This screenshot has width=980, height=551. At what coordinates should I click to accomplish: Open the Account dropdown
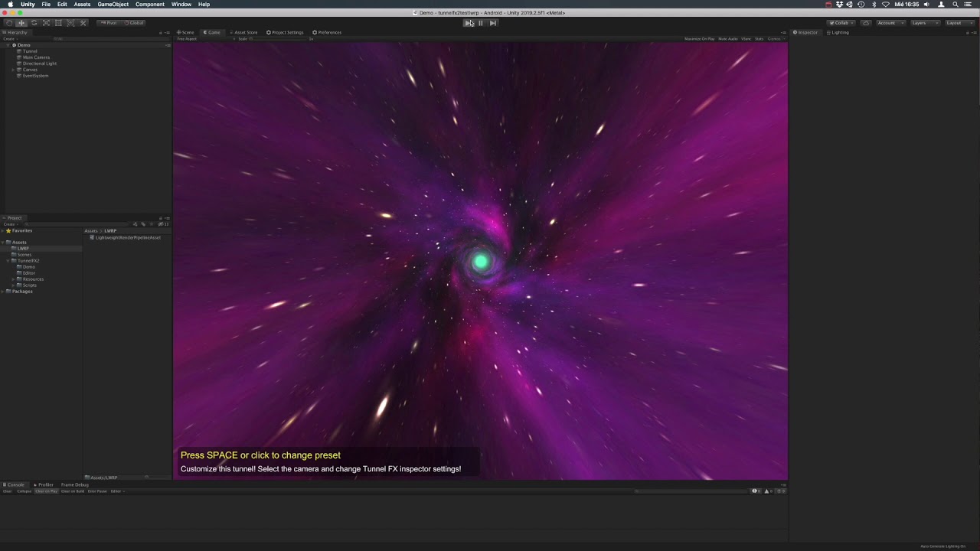(890, 23)
